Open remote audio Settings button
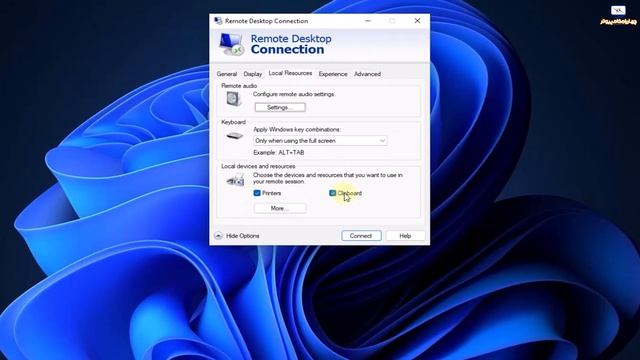Image resolution: width=640 pixels, height=360 pixels. tap(280, 107)
